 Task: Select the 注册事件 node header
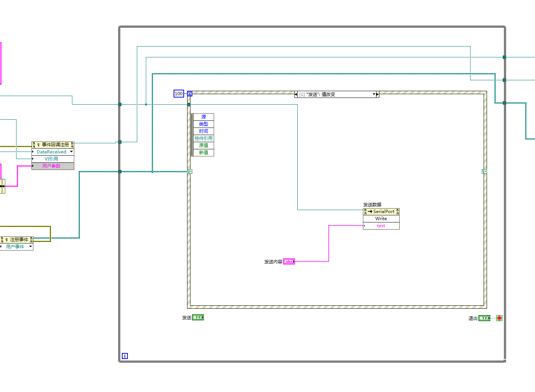(16, 240)
